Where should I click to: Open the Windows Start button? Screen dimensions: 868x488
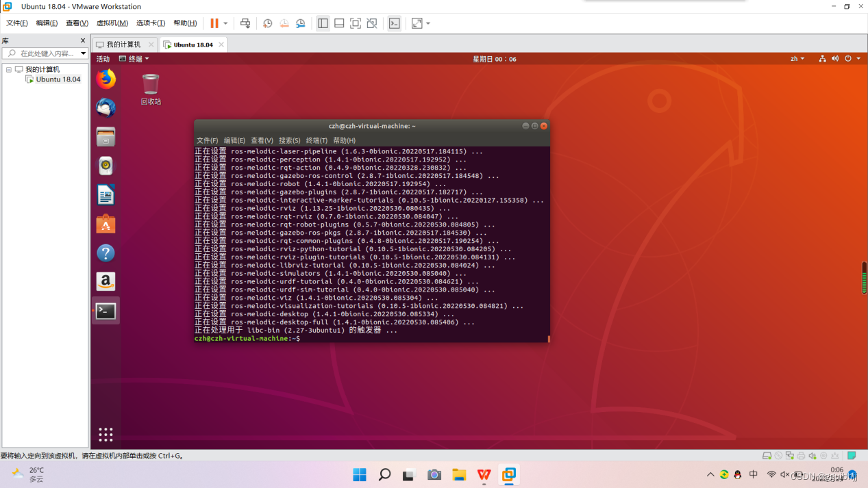(x=360, y=475)
